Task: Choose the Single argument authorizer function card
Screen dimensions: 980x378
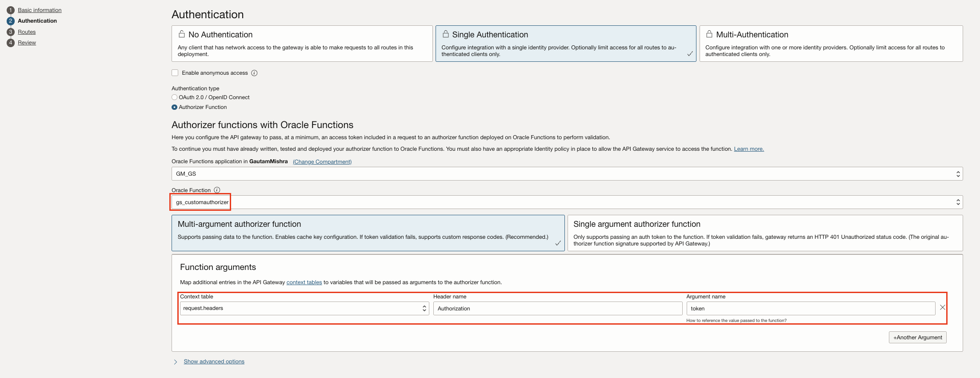Action: coord(764,233)
